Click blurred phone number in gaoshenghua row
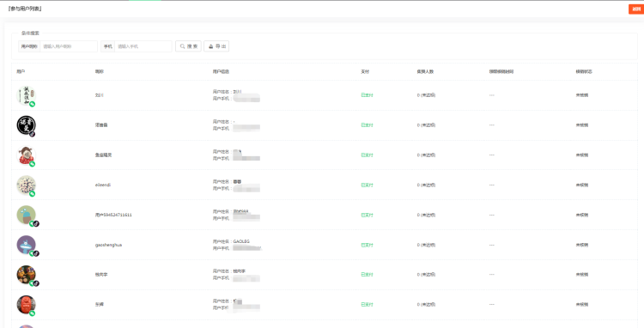Viewport: 644px width, 328px height. pos(247,248)
